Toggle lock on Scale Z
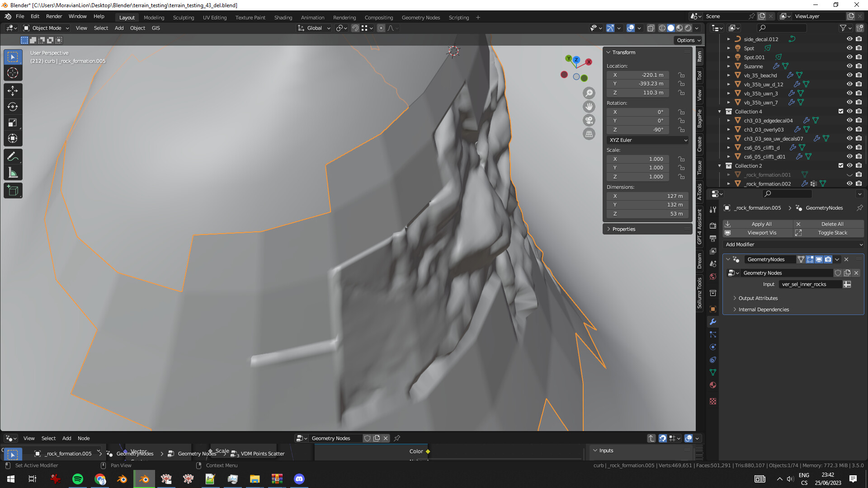The height and width of the screenshot is (488, 868). (681, 177)
